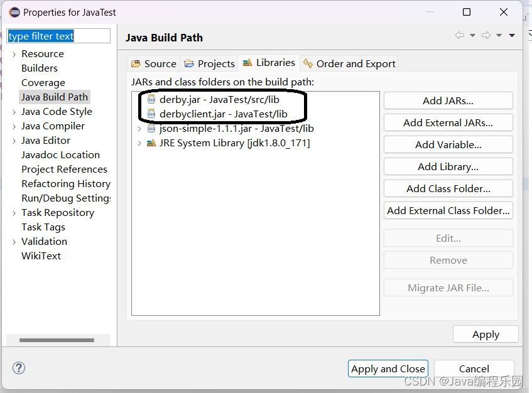
Task: Select the Libraries tab
Action: click(x=269, y=63)
